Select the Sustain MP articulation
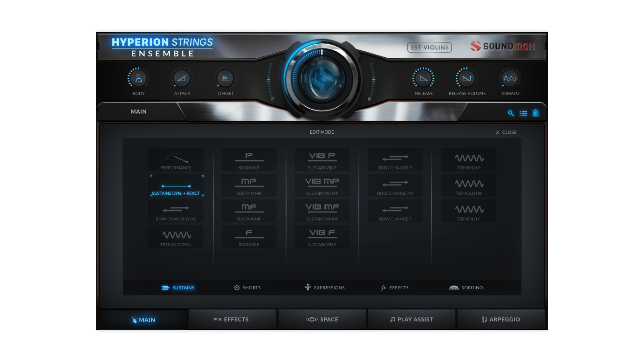This screenshot has width=644, height=362. (x=249, y=186)
